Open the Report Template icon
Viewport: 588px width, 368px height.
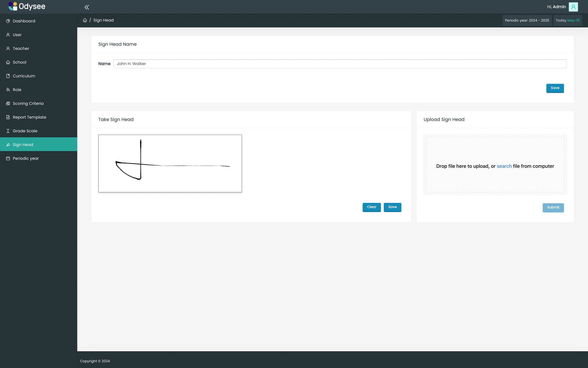pos(8,117)
